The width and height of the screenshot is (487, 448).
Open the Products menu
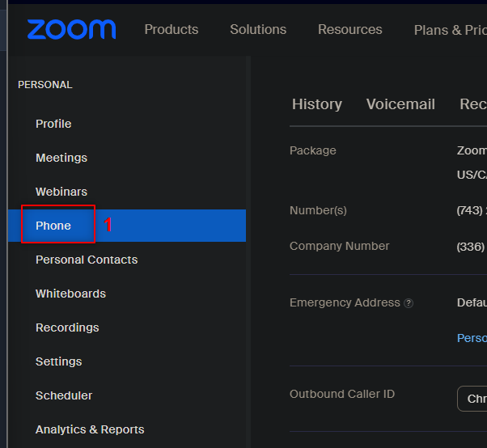pos(172,29)
